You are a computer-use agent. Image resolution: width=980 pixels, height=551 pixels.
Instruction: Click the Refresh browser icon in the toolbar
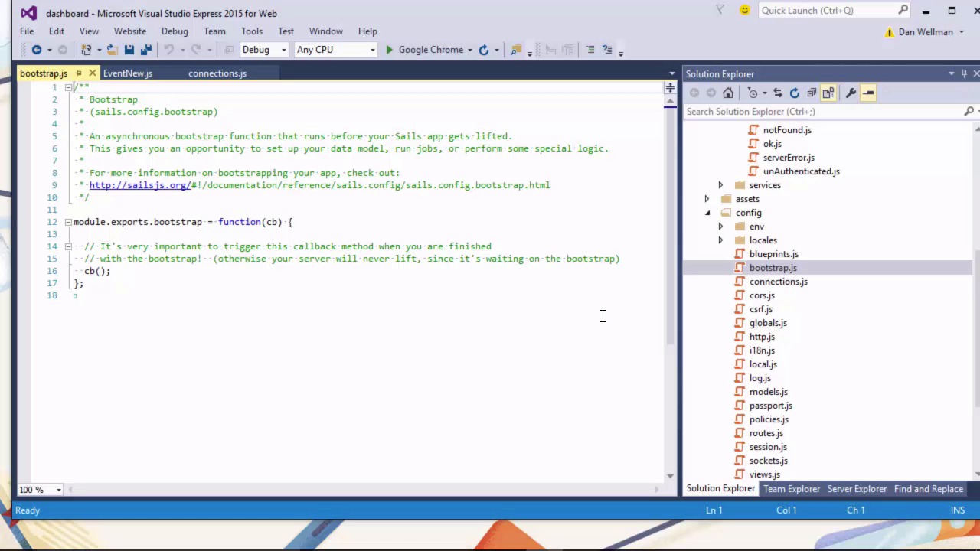click(484, 50)
